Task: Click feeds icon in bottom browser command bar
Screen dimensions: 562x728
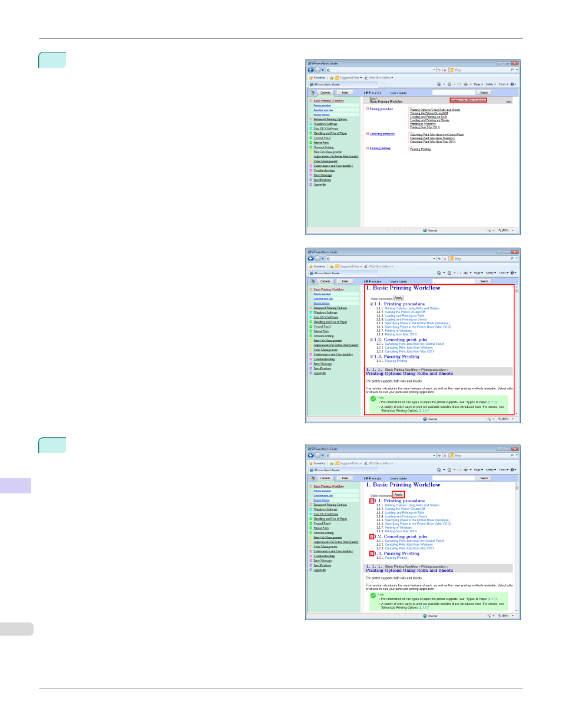Action: [x=449, y=470]
